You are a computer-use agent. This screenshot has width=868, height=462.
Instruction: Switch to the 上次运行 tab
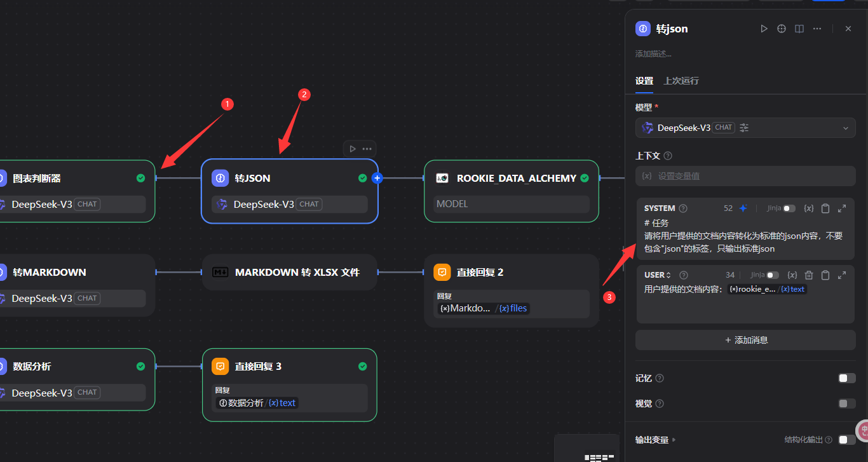click(681, 81)
